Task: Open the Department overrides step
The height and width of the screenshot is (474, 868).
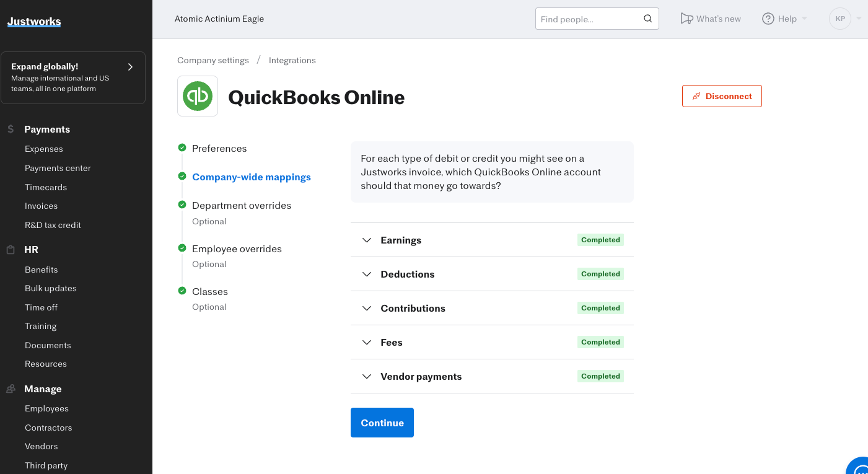Action: pyautogui.click(x=241, y=205)
